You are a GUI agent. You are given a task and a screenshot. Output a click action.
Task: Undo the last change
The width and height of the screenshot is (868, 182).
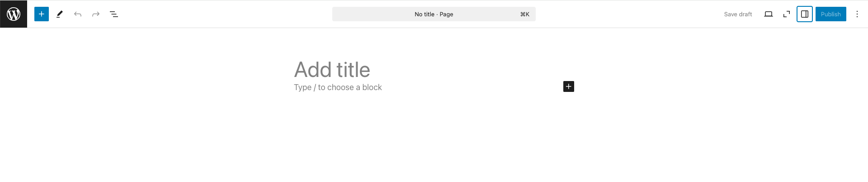[78, 14]
